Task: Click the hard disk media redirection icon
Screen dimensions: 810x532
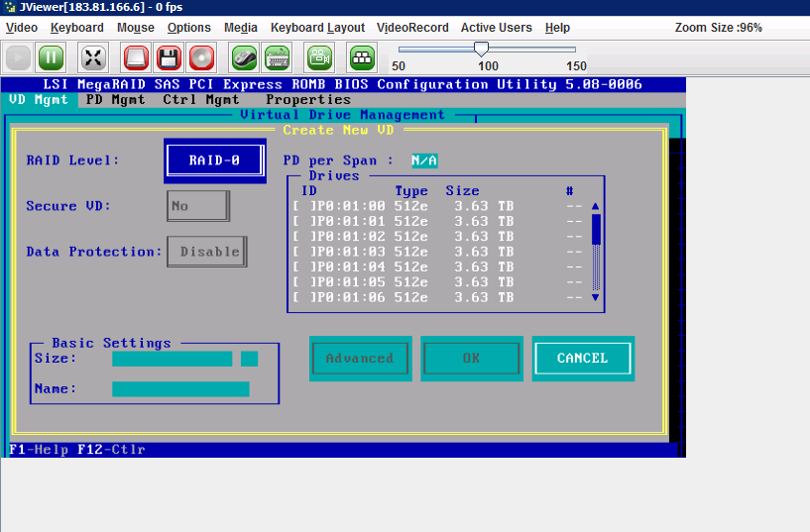Action: [137, 57]
